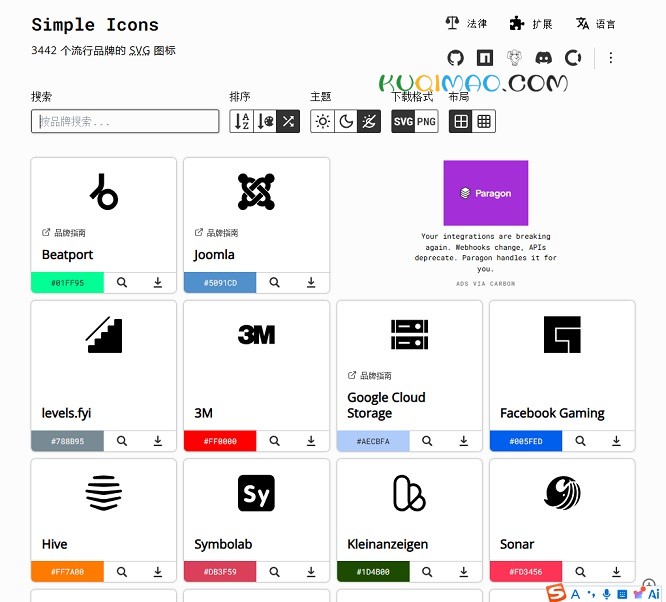Viewport: 666px width, 602px height.
Task: Choose PNG download format
Action: [426, 122]
